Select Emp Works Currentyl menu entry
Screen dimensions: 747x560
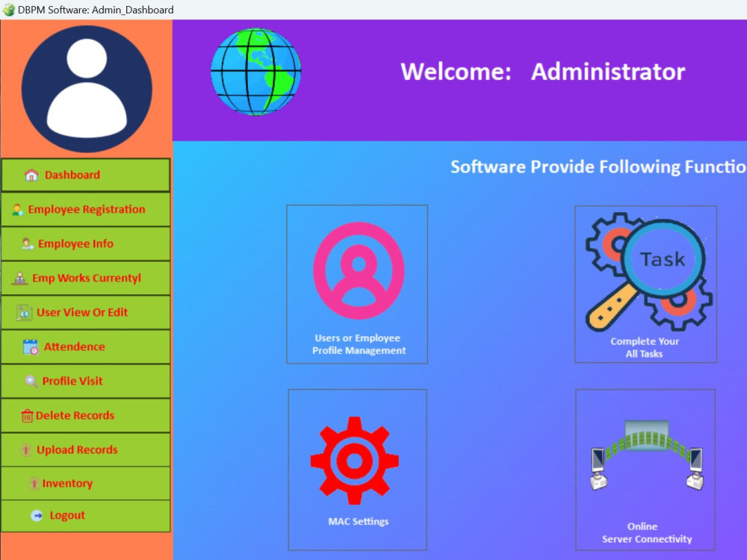coord(86,278)
